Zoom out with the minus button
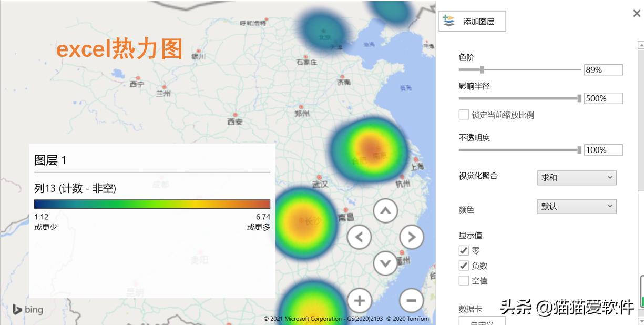The width and height of the screenshot is (644, 325). point(411,300)
